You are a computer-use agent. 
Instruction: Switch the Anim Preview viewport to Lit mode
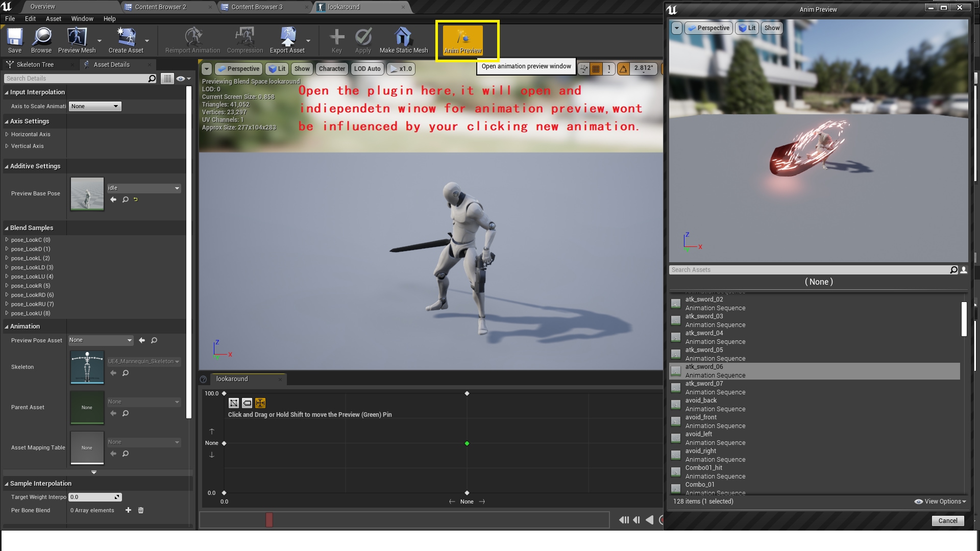[747, 28]
